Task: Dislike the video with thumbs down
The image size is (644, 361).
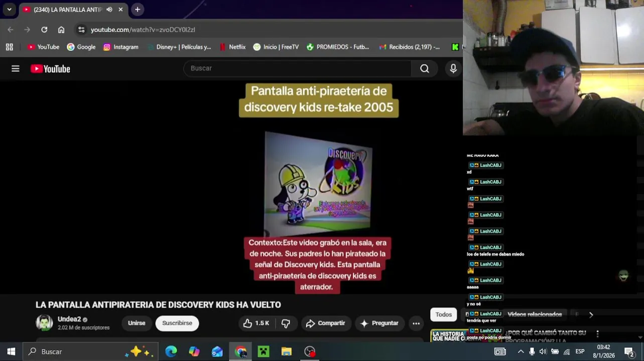Action: coord(286,323)
